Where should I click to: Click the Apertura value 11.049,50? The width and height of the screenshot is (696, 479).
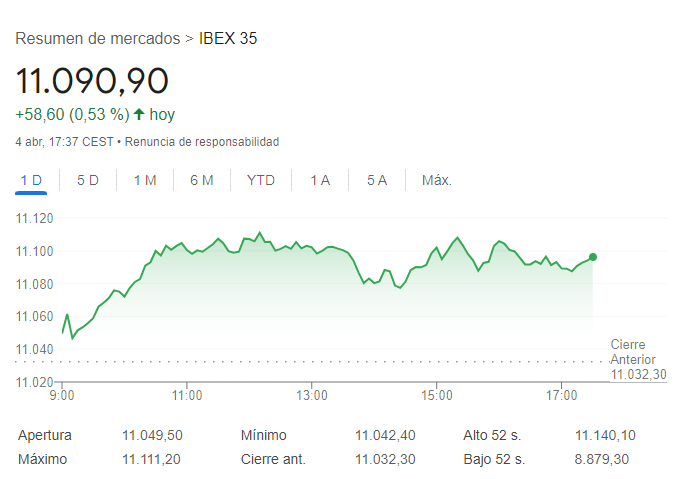[152, 435]
